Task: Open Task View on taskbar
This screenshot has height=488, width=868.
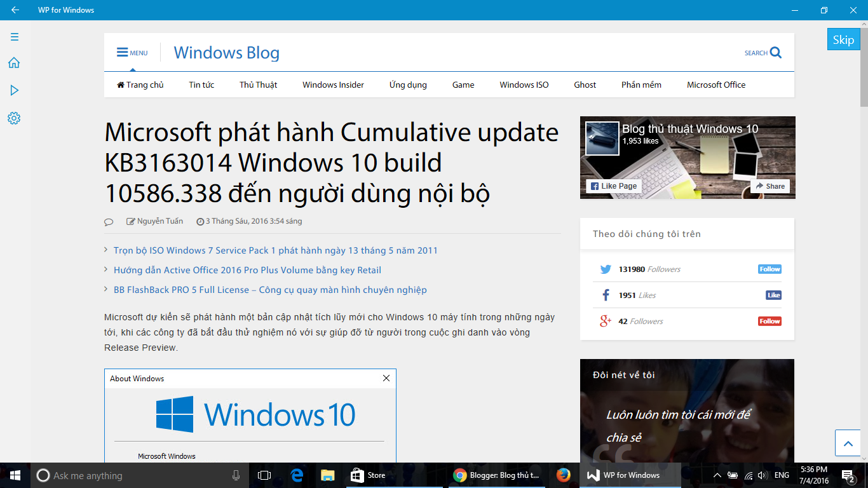Action: [x=264, y=475]
